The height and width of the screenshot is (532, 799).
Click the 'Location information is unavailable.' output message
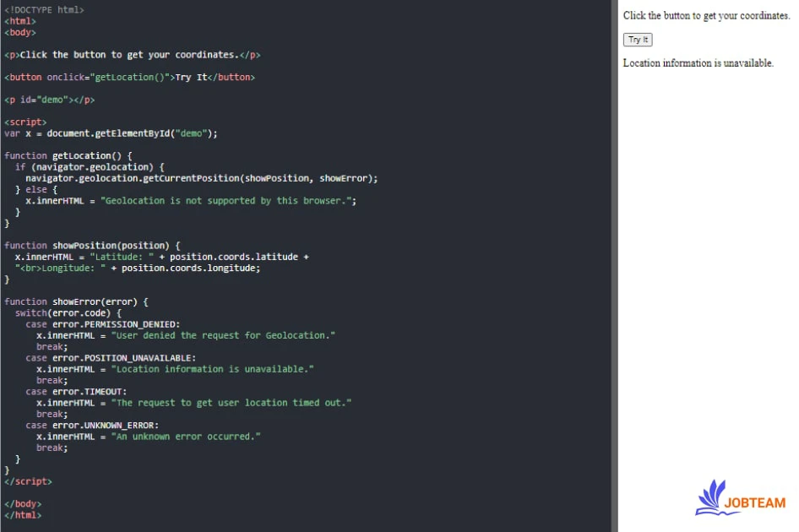coord(698,63)
